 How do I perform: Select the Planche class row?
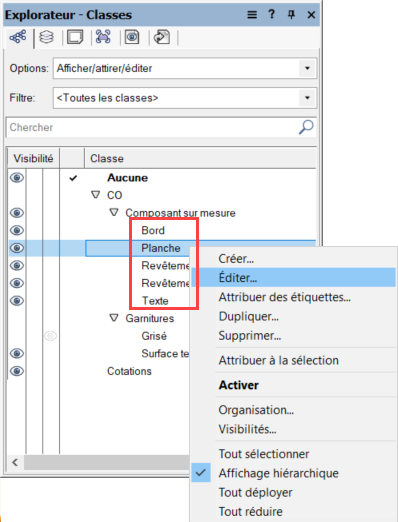161,248
